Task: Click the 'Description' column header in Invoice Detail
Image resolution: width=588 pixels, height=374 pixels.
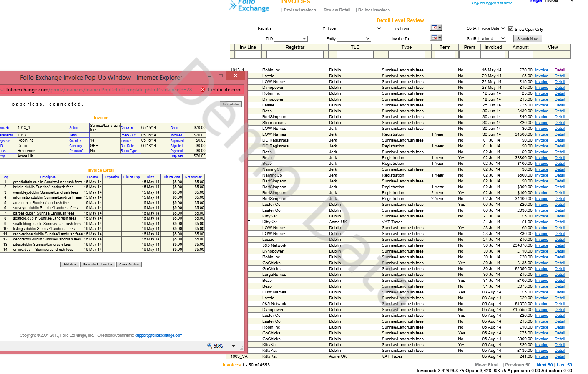Action: point(48,177)
